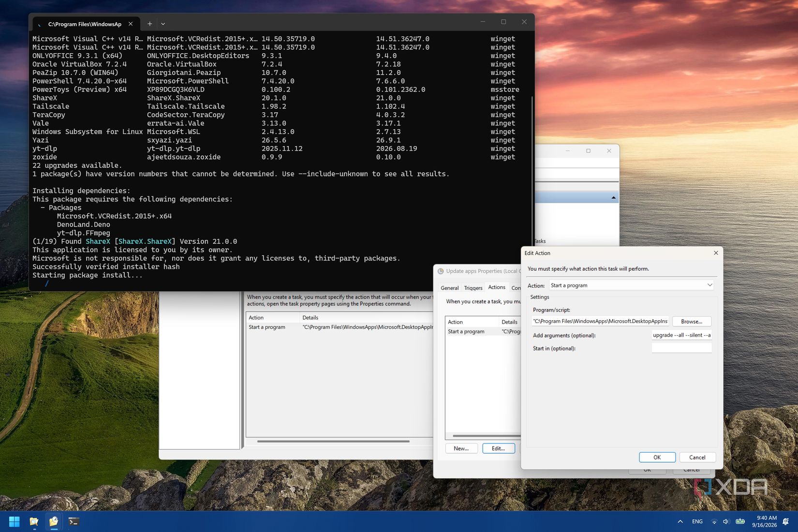The height and width of the screenshot is (532, 798).
Task: Close the terminal tab
Action: (x=131, y=24)
